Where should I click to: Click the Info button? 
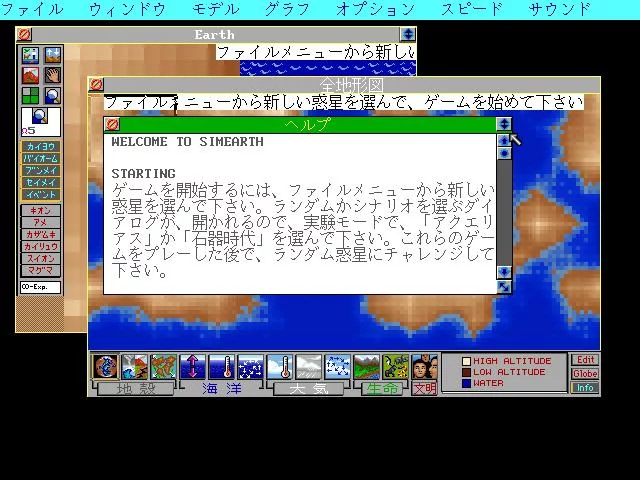coord(585,387)
